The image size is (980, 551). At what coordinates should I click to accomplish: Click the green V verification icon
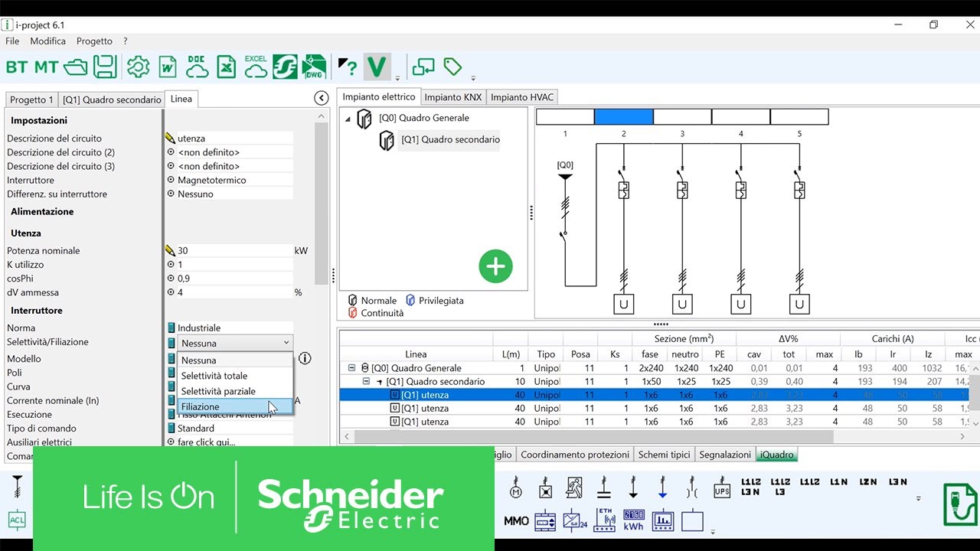click(x=377, y=67)
